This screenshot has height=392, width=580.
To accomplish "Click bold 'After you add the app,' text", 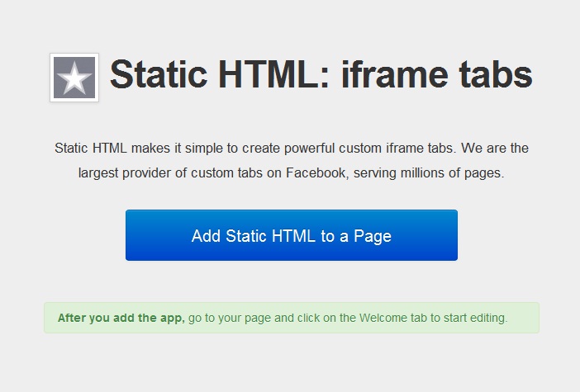I will click(121, 318).
